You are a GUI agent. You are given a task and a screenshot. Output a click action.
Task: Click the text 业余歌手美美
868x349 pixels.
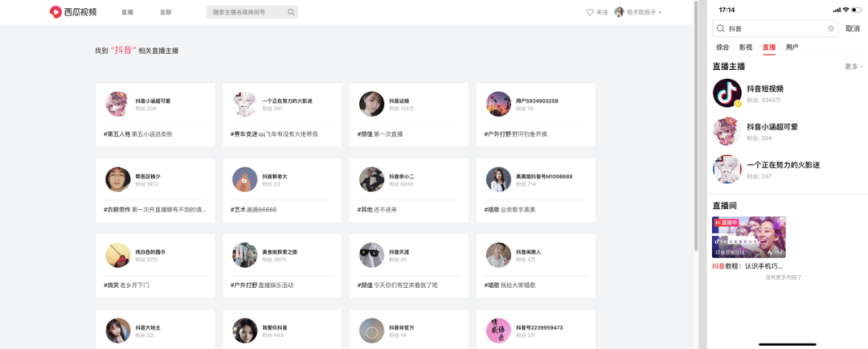pos(518,209)
